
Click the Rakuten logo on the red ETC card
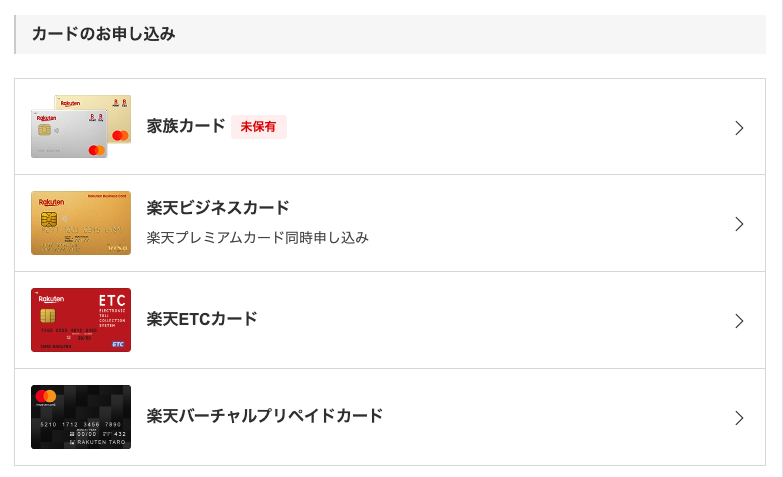50,298
